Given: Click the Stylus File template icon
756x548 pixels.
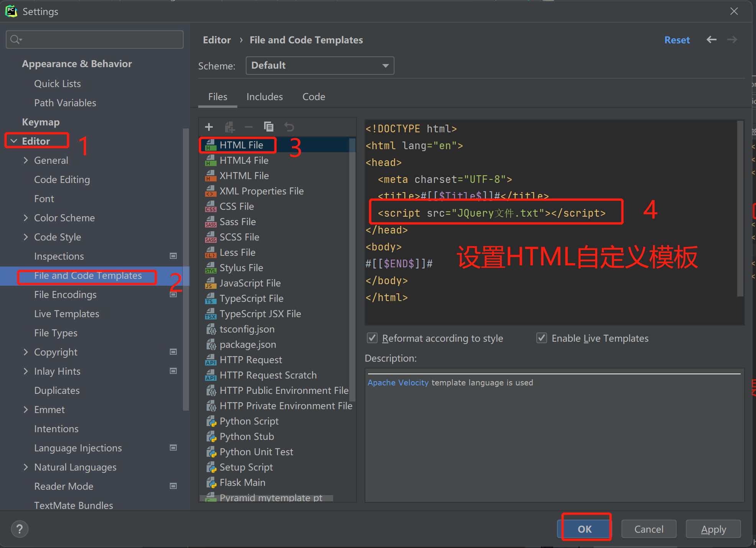Looking at the screenshot, I should pos(210,268).
